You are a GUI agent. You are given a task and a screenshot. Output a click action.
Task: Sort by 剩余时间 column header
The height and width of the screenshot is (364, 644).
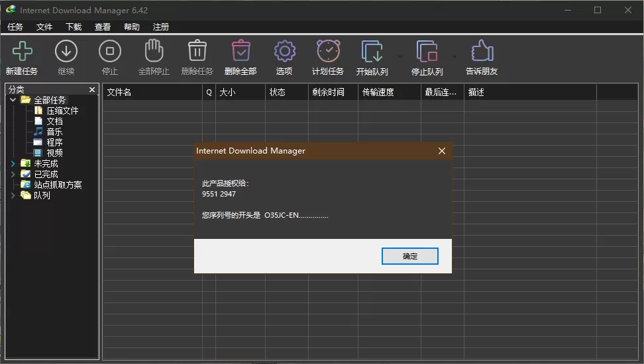tap(333, 93)
